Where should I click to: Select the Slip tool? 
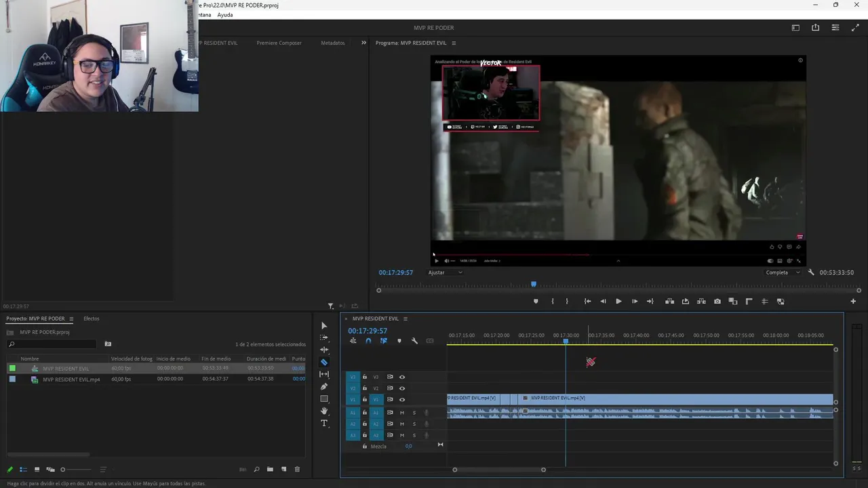pos(324,374)
